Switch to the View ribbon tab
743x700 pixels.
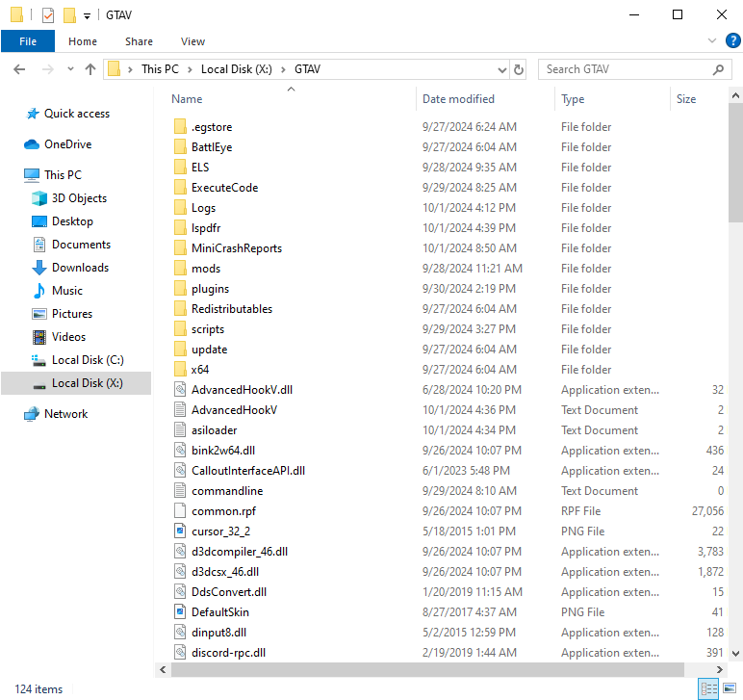pos(192,41)
